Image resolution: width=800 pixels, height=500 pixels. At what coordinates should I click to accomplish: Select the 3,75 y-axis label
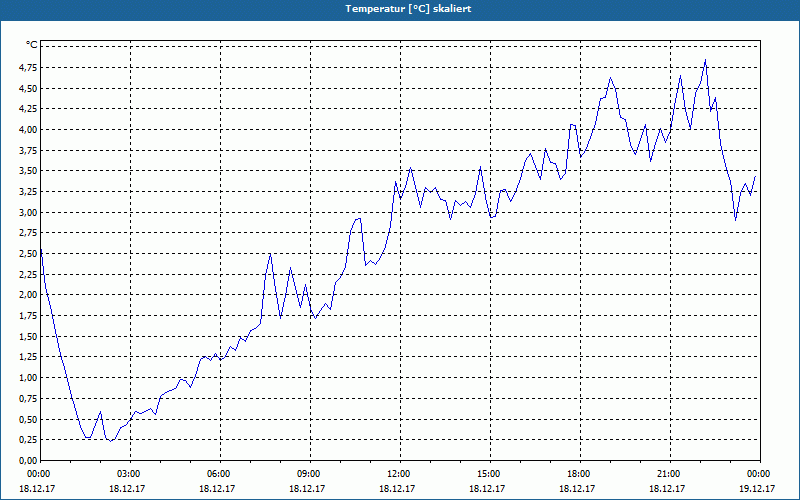coord(29,151)
